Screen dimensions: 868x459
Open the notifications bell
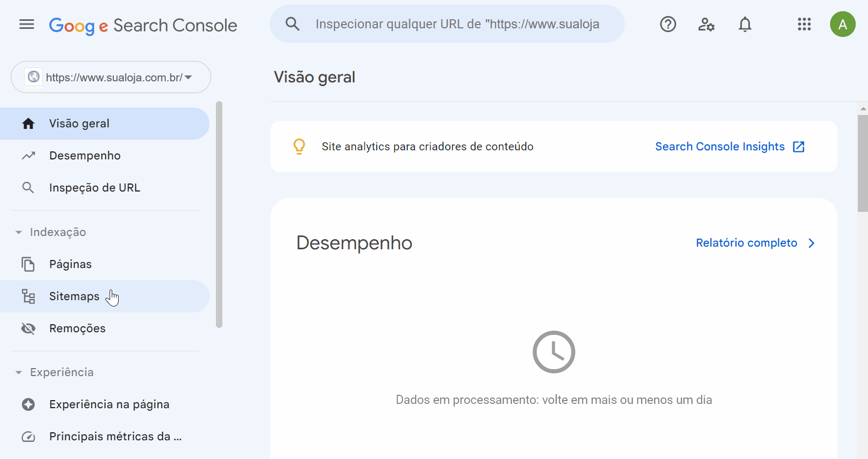745,24
